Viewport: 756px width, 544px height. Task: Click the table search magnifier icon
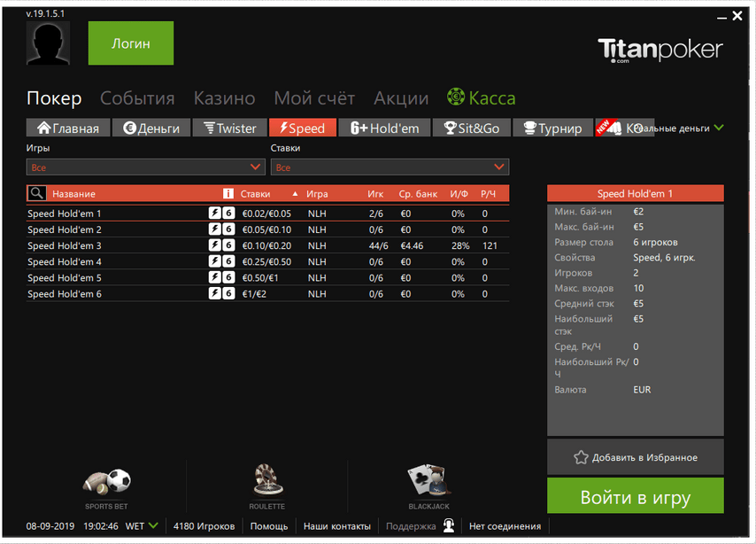(36, 193)
